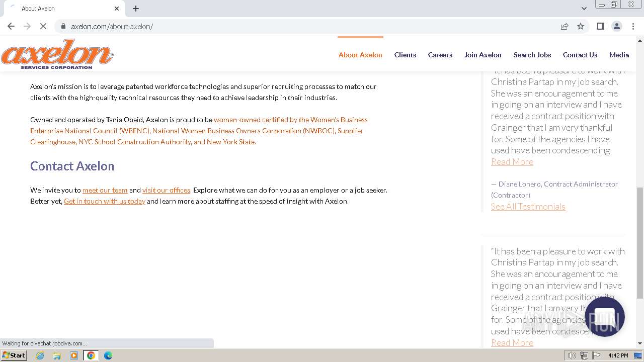Launch Internet Explorer from the taskbar
This screenshot has height=362, width=644.
tap(40, 355)
